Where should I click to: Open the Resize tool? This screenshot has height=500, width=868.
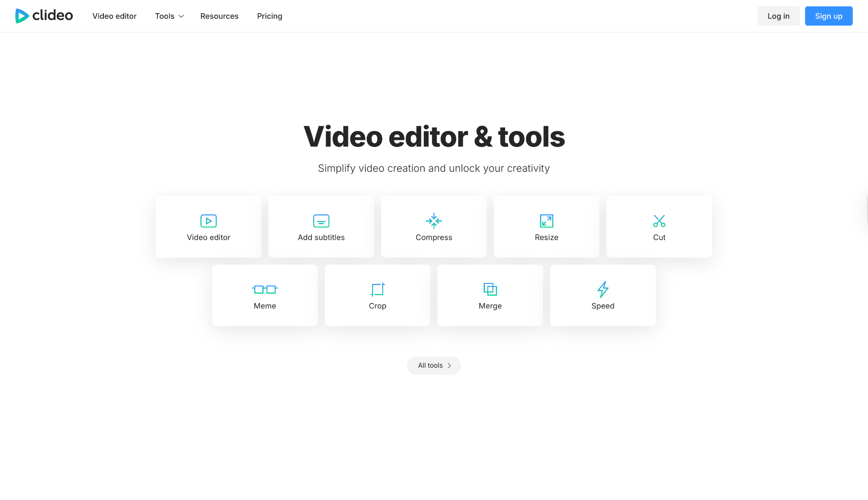546,227
